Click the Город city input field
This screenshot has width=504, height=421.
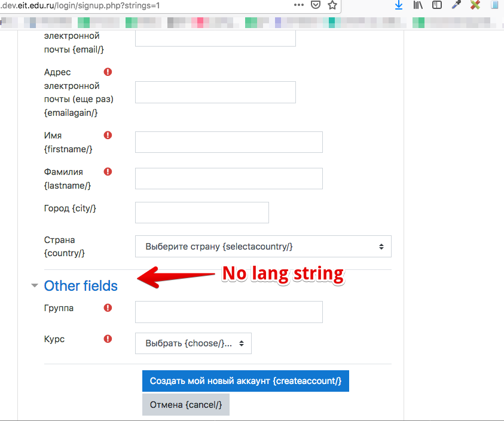[x=202, y=213]
